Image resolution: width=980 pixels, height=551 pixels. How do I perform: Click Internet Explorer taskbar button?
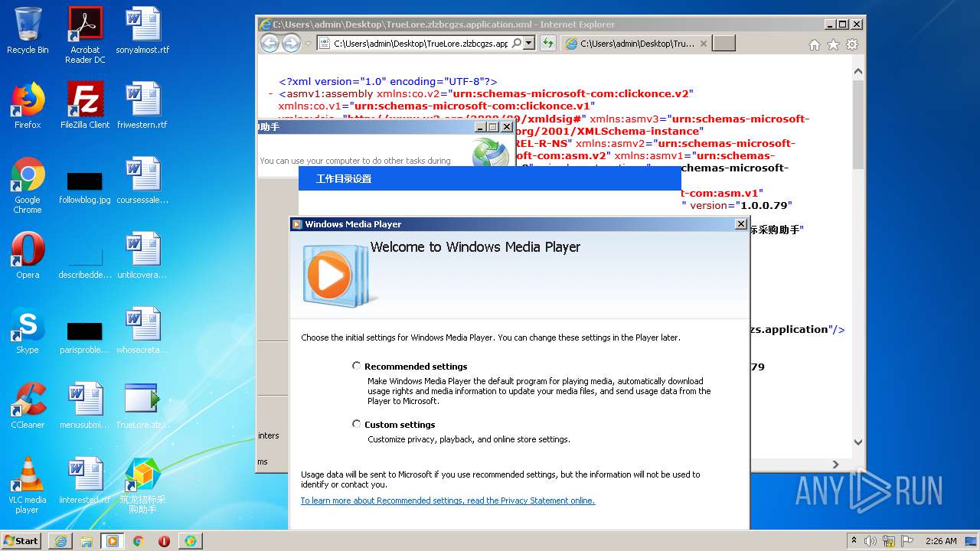click(x=60, y=541)
